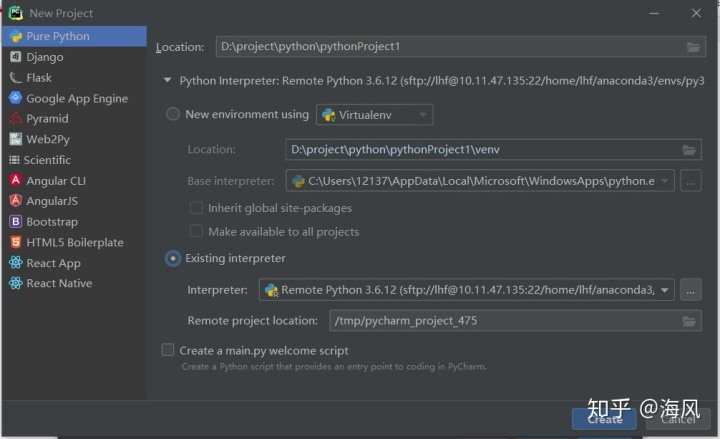The width and height of the screenshot is (720, 439).
Task: Click the Pyramid icon
Action: (x=16, y=118)
